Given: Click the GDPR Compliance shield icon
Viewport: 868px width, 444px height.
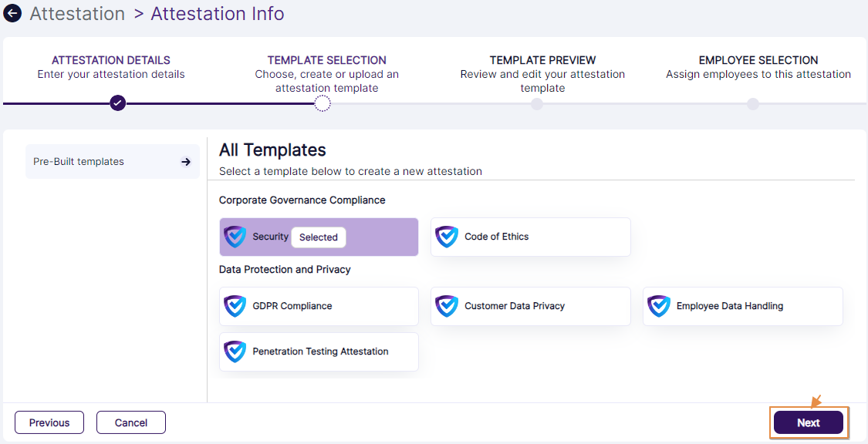Looking at the screenshot, I should (235, 306).
